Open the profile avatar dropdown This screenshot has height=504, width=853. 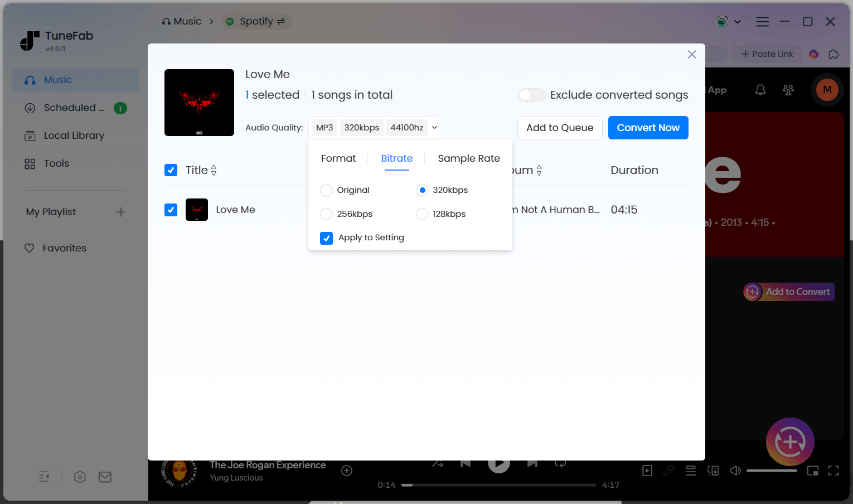[x=728, y=21]
